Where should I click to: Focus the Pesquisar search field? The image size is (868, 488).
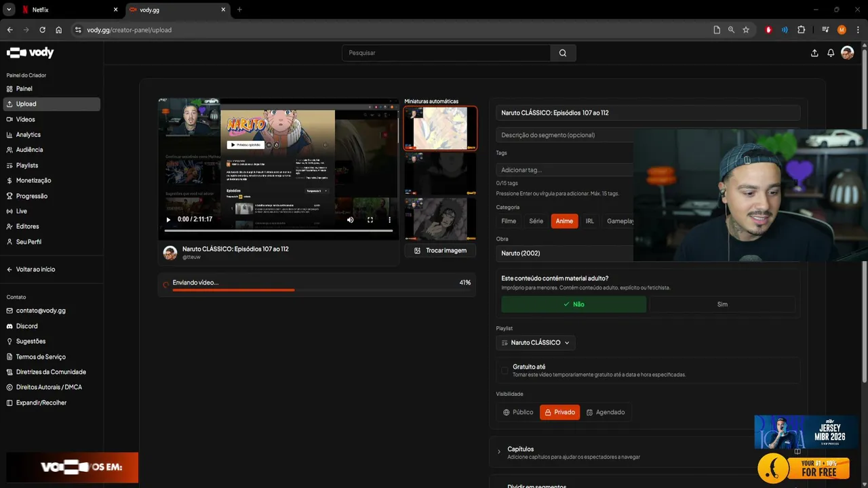446,53
